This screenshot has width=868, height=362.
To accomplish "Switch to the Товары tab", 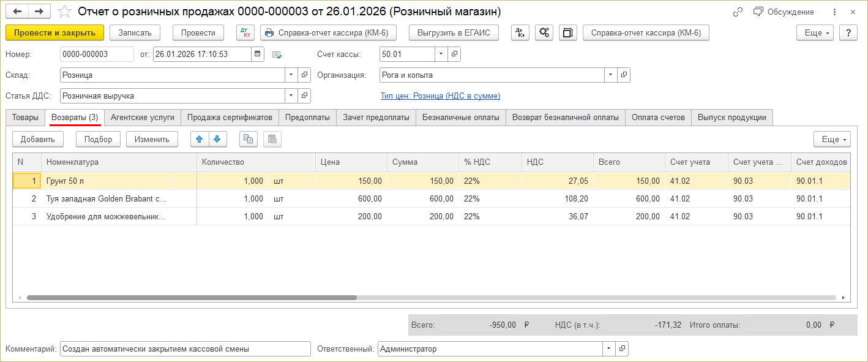I will [x=25, y=118].
